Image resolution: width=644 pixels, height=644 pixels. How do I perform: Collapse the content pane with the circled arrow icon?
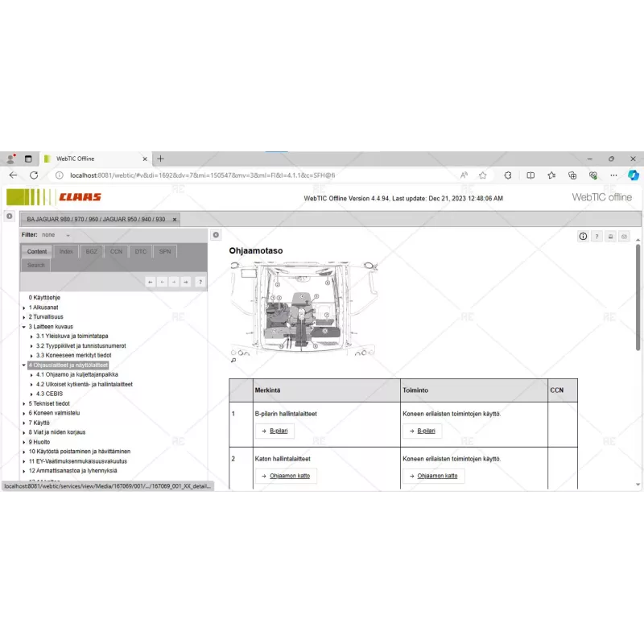[215, 234]
